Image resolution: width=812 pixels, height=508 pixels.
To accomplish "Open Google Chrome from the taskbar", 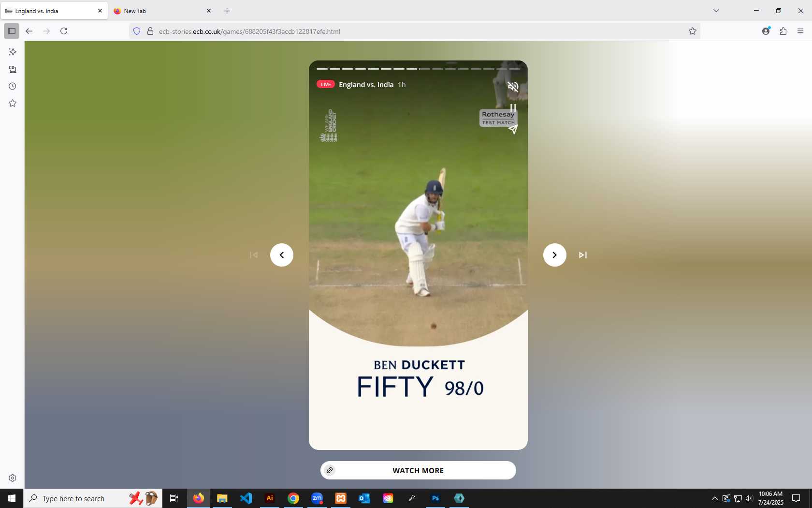I will tap(293, 498).
